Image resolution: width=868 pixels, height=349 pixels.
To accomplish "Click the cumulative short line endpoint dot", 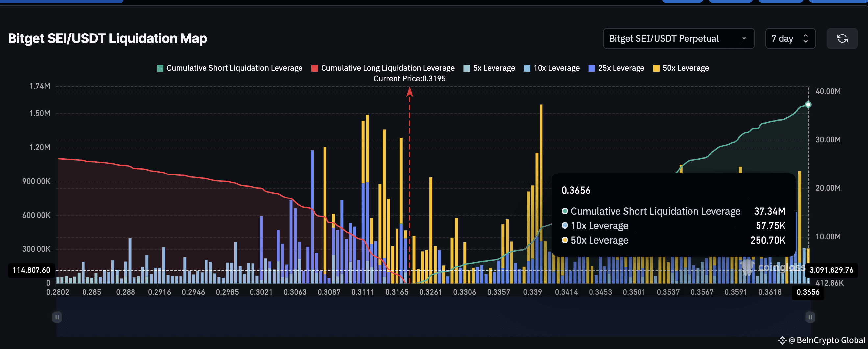I will 808,105.
